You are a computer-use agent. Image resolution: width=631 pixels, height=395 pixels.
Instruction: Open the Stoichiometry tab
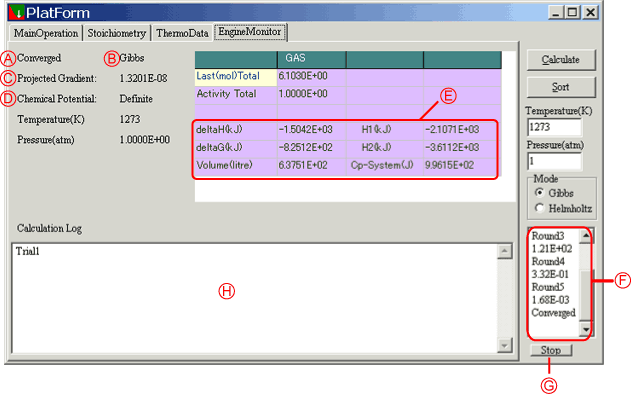[117, 33]
